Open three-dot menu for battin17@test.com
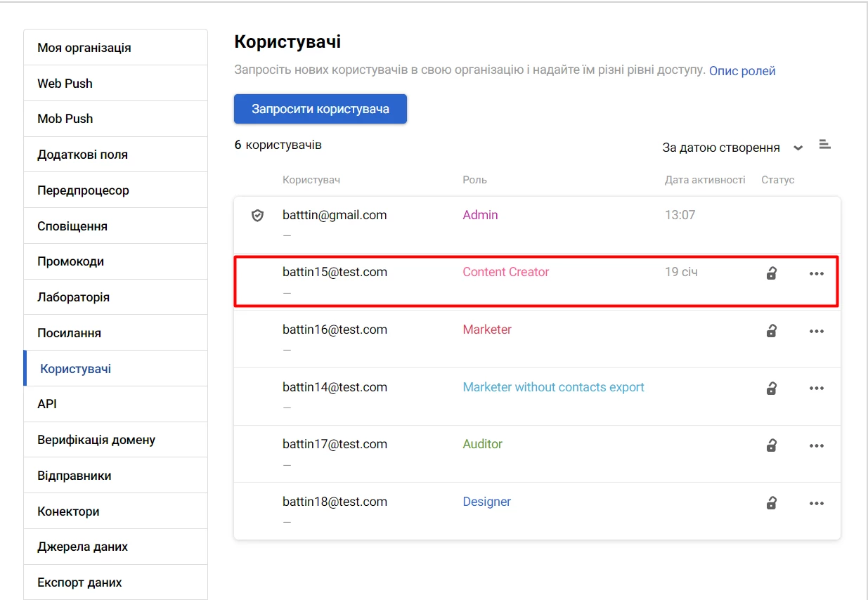 coord(816,446)
